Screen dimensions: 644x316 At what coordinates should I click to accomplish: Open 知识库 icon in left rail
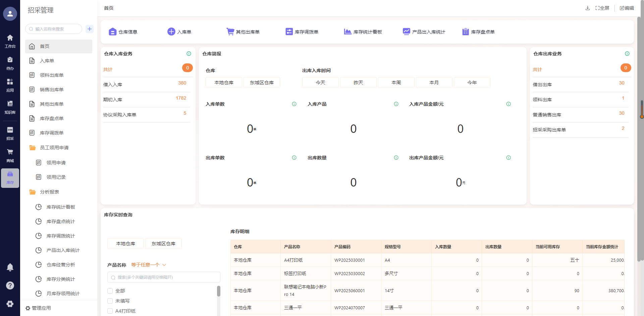pyautogui.click(x=10, y=106)
